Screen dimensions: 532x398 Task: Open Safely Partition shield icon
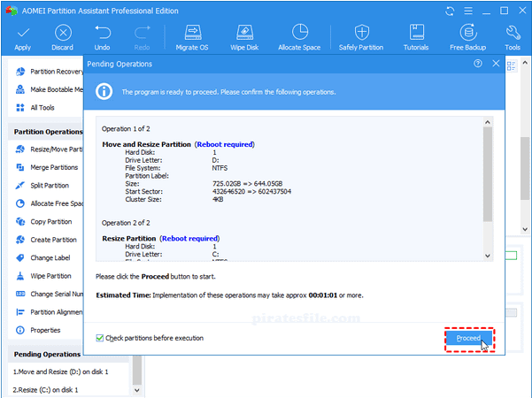coord(362,33)
